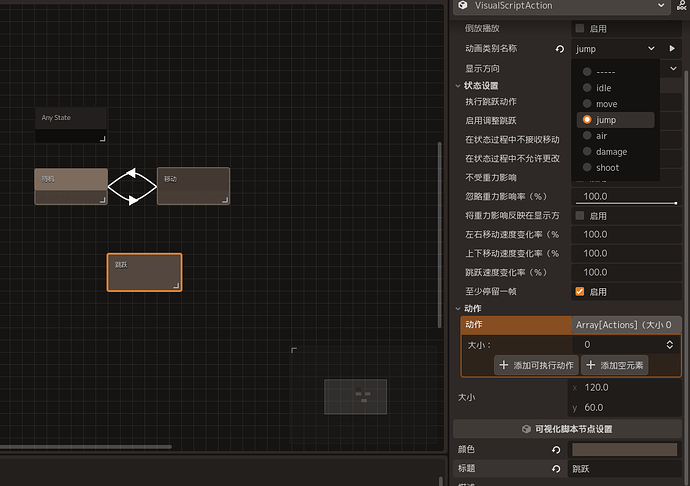Click the resize handle of Any State node
The image size is (690, 486).
103,139
